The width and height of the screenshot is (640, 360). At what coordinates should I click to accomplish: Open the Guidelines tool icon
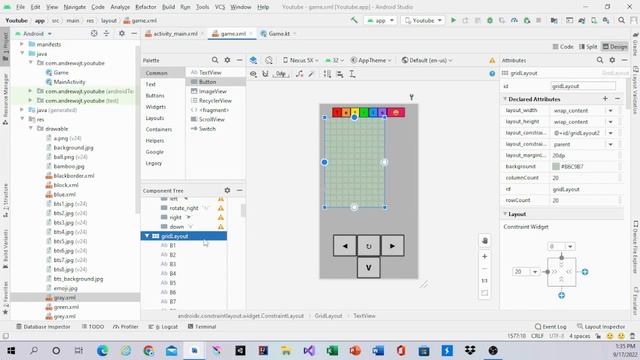tap(352, 74)
